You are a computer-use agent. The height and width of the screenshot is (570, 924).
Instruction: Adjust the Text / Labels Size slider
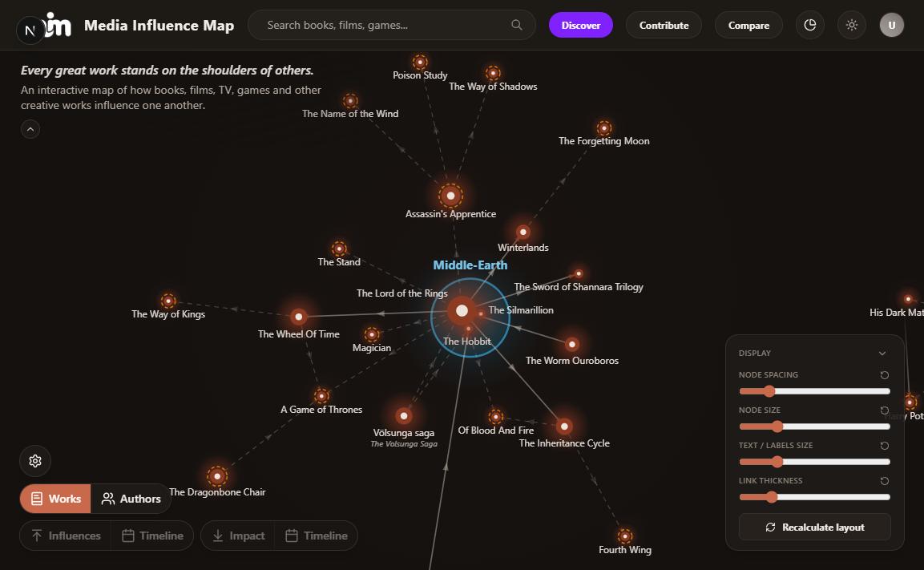click(x=814, y=462)
